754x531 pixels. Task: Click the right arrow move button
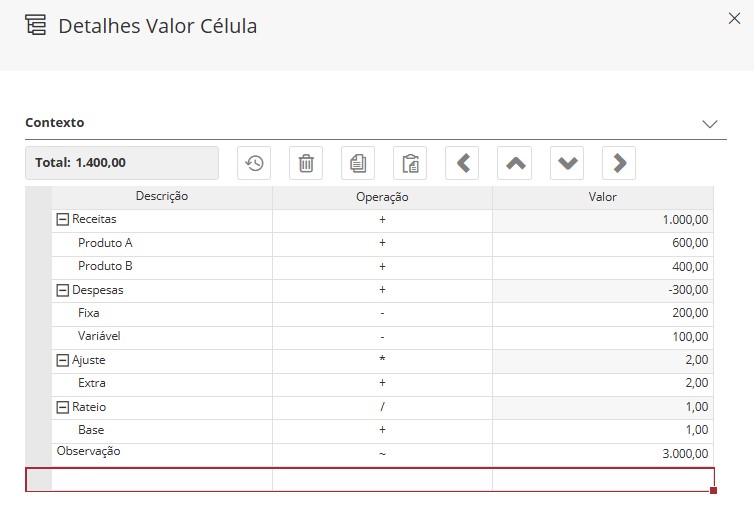619,163
